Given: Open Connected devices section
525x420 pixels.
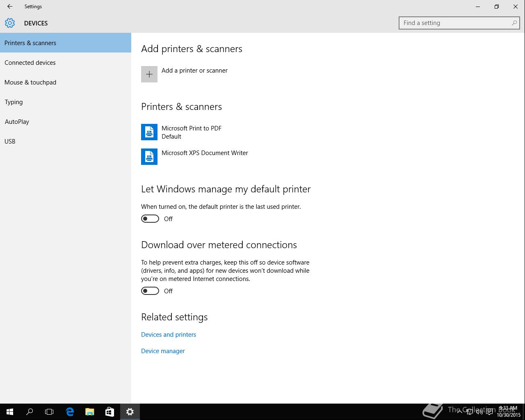Looking at the screenshot, I should tap(66, 62).
